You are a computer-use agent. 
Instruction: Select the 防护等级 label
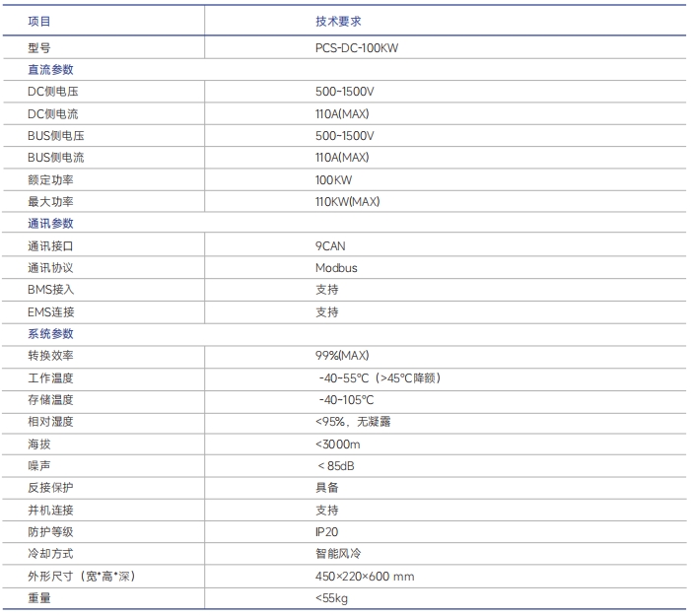click(50, 532)
